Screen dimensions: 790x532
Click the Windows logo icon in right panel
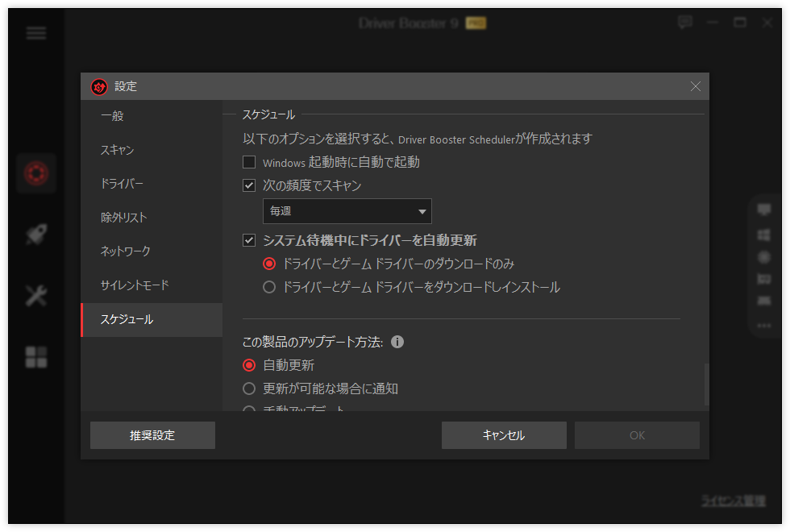[764, 235]
